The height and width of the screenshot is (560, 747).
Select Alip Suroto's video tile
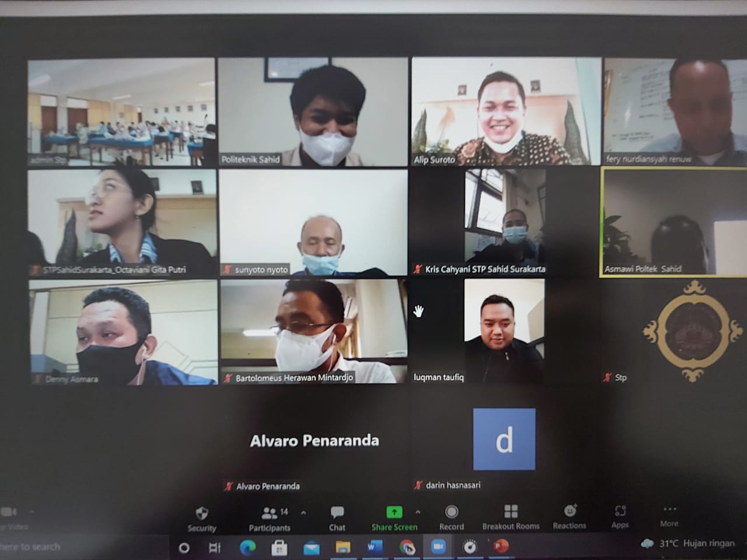click(506, 111)
